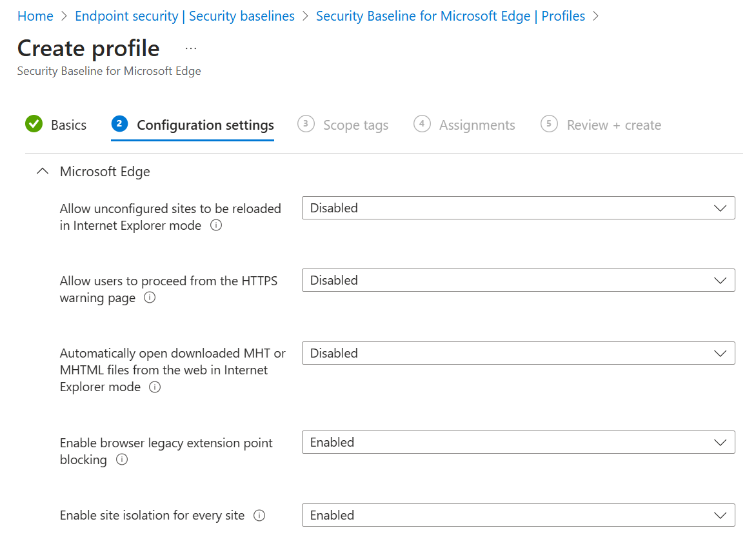The height and width of the screenshot is (537, 756).
Task: Open the Home breadcrumb link
Action: click(35, 16)
